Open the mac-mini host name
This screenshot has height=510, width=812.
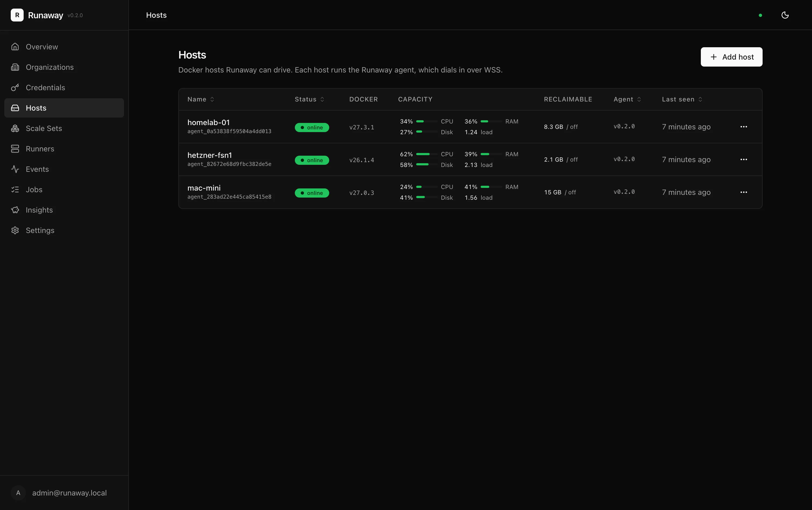pyautogui.click(x=204, y=188)
